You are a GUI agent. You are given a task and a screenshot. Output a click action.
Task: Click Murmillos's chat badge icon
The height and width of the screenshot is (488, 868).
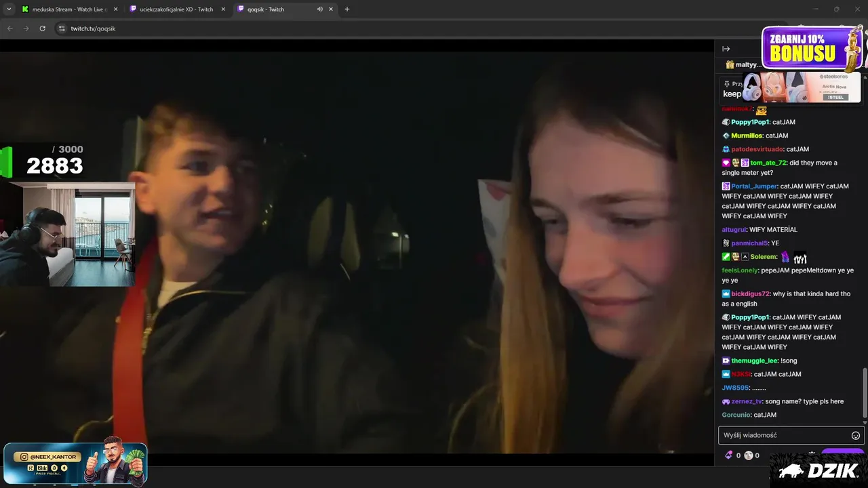[726, 136]
